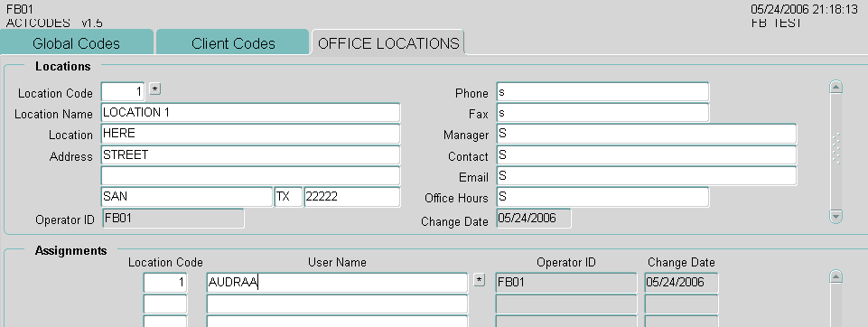Click the empty second address line field
The height and width of the screenshot is (327, 868).
click(250, 176)
